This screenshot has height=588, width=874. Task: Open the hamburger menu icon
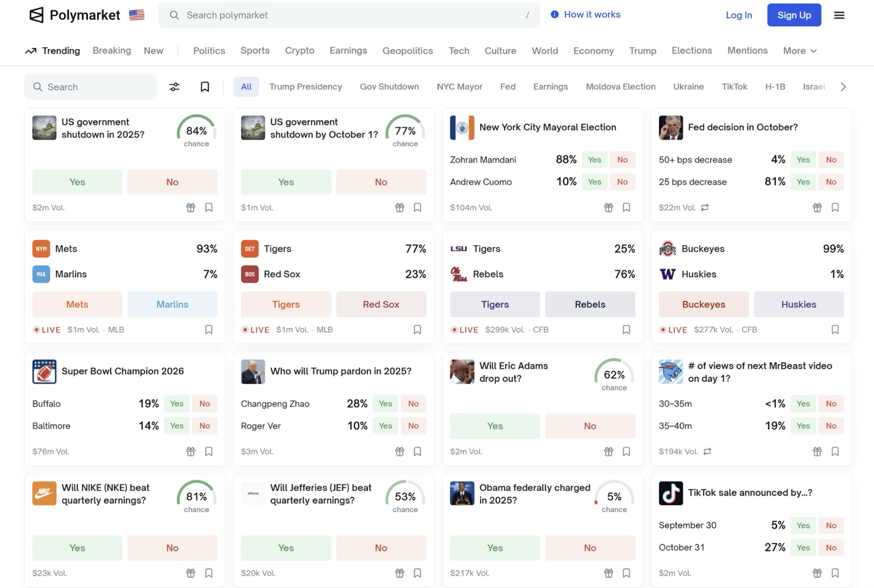[x=839, y=15]
